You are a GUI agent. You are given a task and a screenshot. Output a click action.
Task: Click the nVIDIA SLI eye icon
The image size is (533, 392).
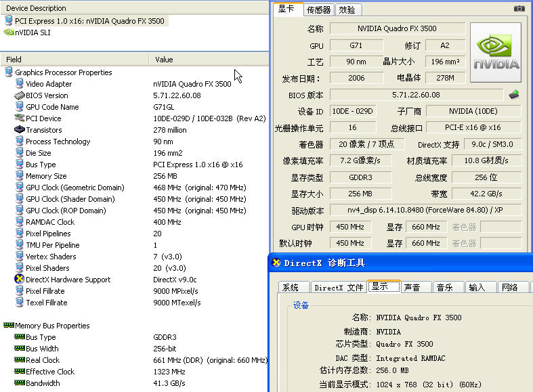point(9,32)
